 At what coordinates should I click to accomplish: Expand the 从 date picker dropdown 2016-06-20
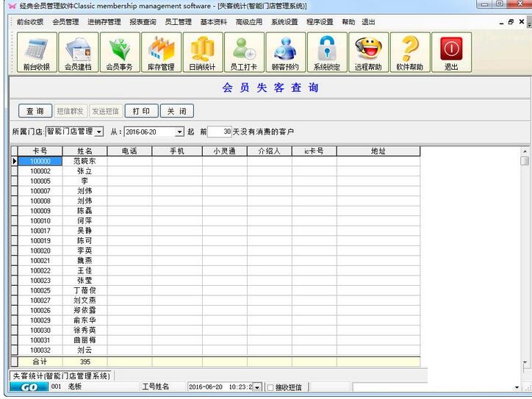(x=179, y=132)
